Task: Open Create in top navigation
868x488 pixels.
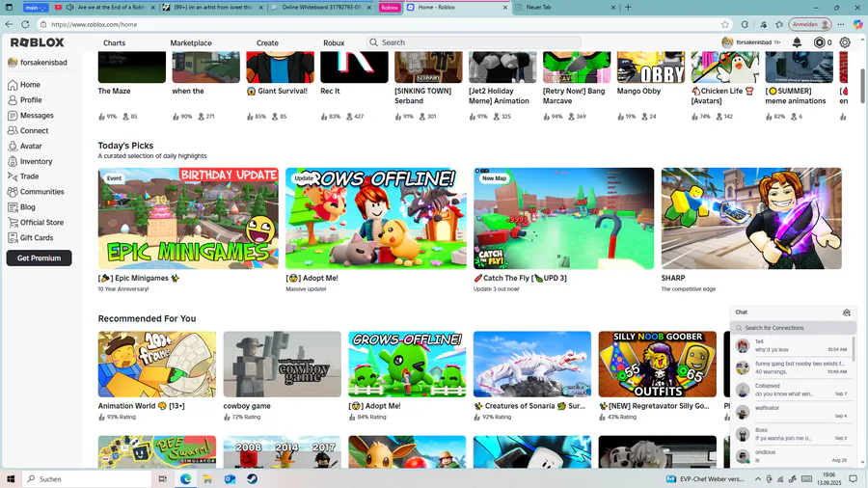Action: coord(267,42)
